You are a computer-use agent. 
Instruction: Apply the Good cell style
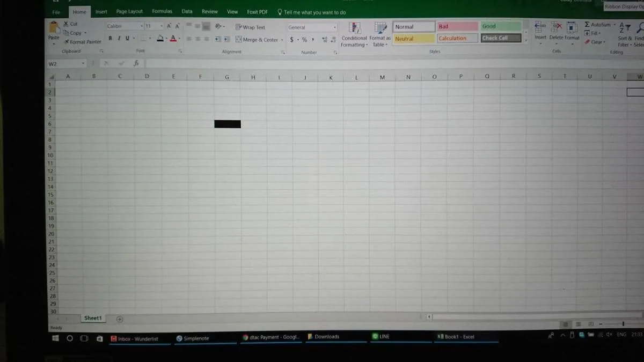501,26
